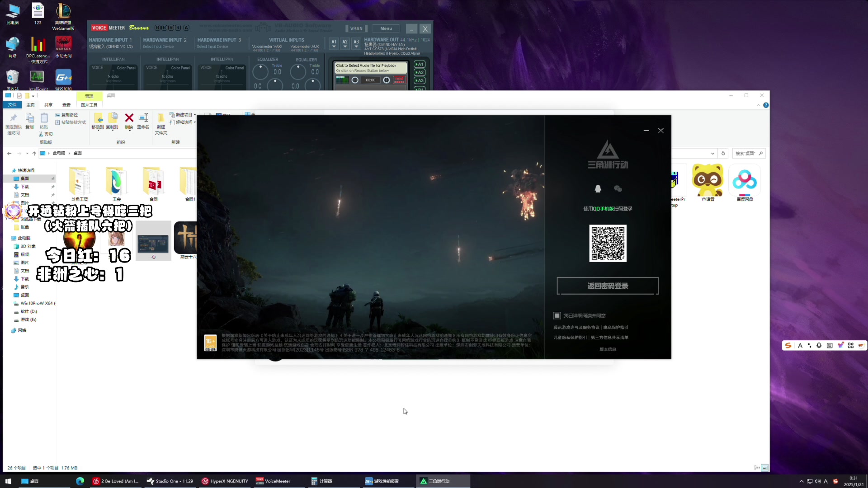Toggle recorder input mode button
This screenshot has width=868, height=488.
point(399,80)
